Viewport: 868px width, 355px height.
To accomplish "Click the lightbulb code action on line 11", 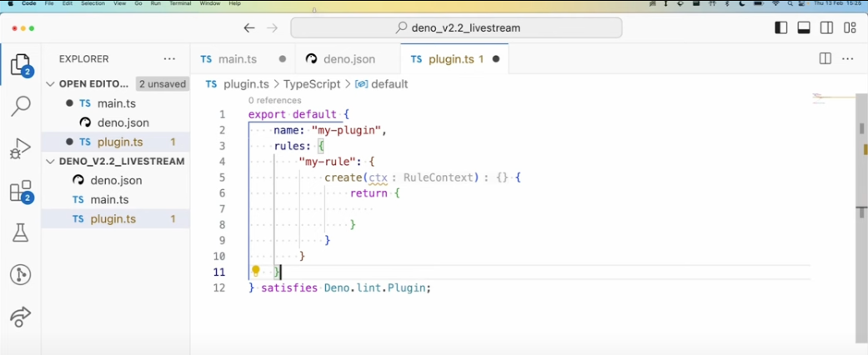I will (x=256, y=271).
